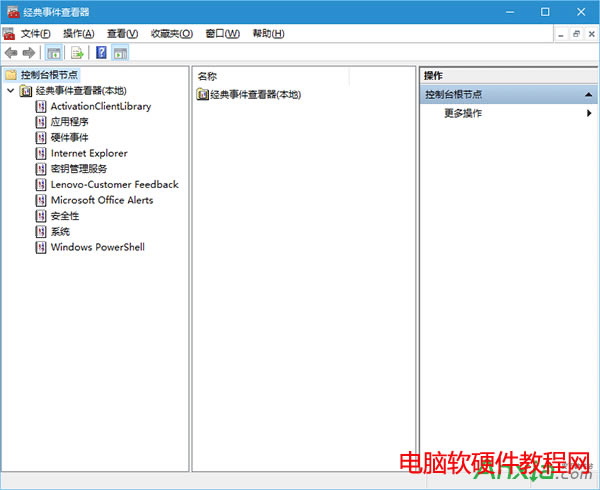Viewport: 600px width, 490px height.
Task: Click the 经典事件查看器(本地) icon in center list
Action: click(x=202, y=94)
